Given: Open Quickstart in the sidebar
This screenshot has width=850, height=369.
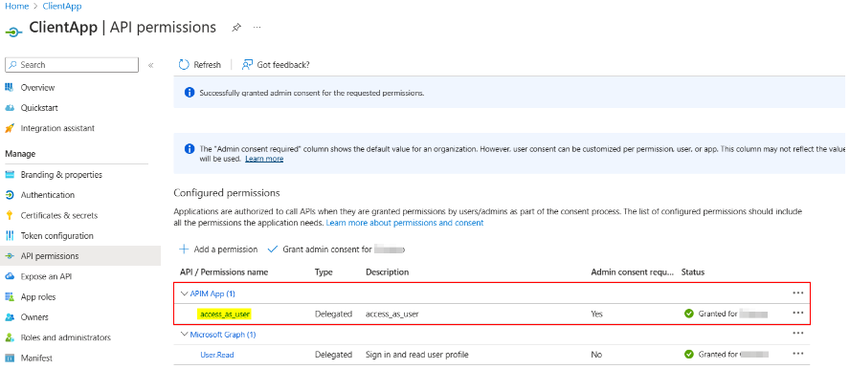Looking at the screenshot, I should (x=39, y=108).
